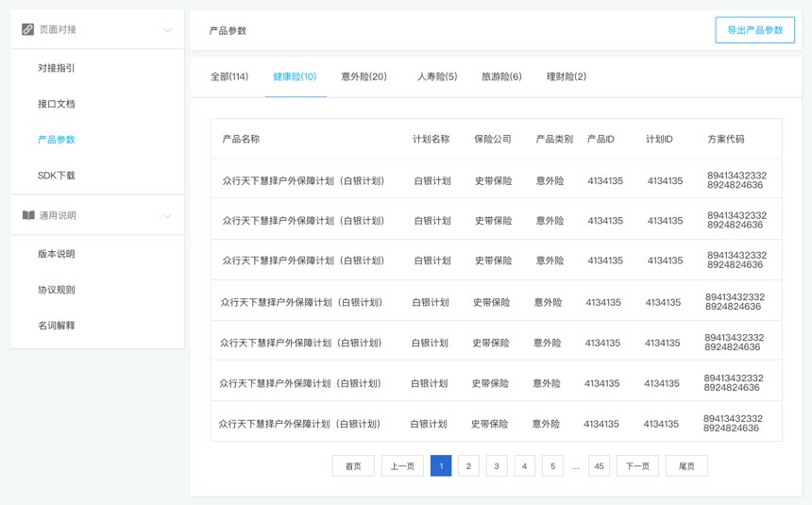Collapse the 页面对接 section chevron
The image size is (812, 505).
pyautogui.click(x=167, y=30)
